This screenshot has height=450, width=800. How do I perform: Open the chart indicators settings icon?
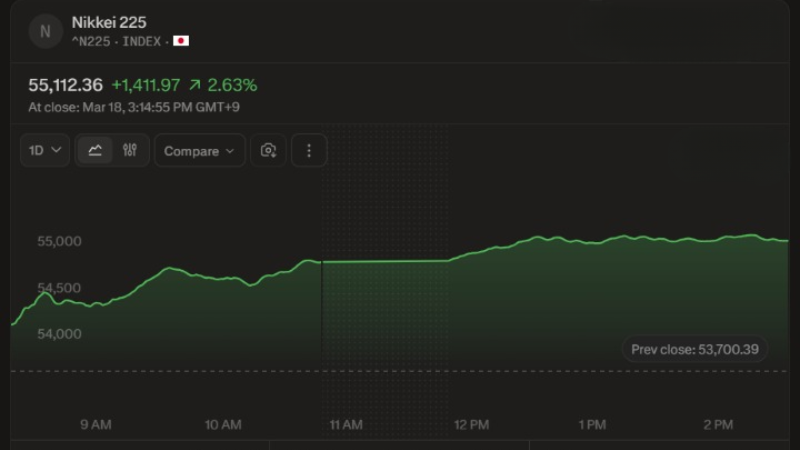click(129, 150)
